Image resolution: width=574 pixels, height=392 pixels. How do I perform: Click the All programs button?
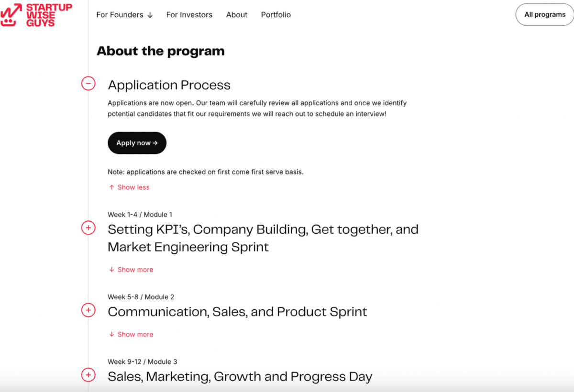click(x=544, y=15)
